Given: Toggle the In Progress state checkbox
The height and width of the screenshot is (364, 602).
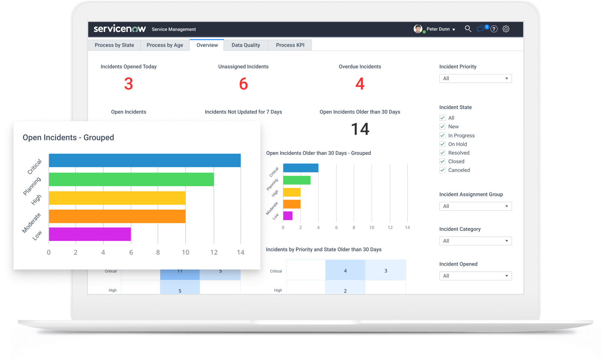Looking at the screenshot, I should 442,135.
